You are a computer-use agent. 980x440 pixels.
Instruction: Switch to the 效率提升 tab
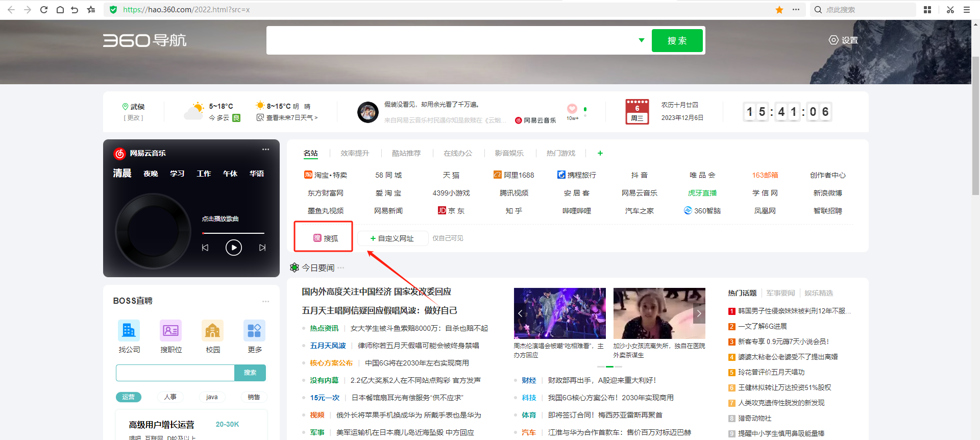coord(355,153)
